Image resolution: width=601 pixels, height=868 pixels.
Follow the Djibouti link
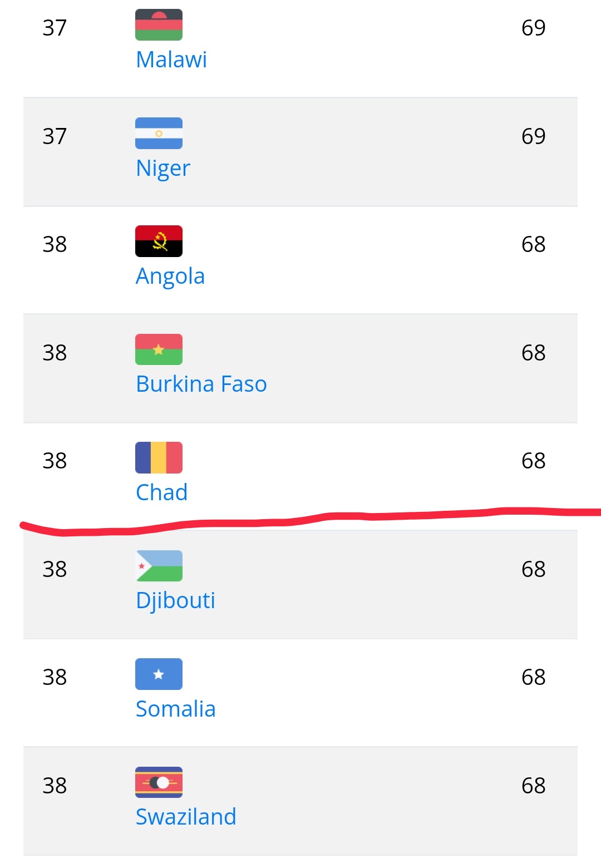[175, 600]
